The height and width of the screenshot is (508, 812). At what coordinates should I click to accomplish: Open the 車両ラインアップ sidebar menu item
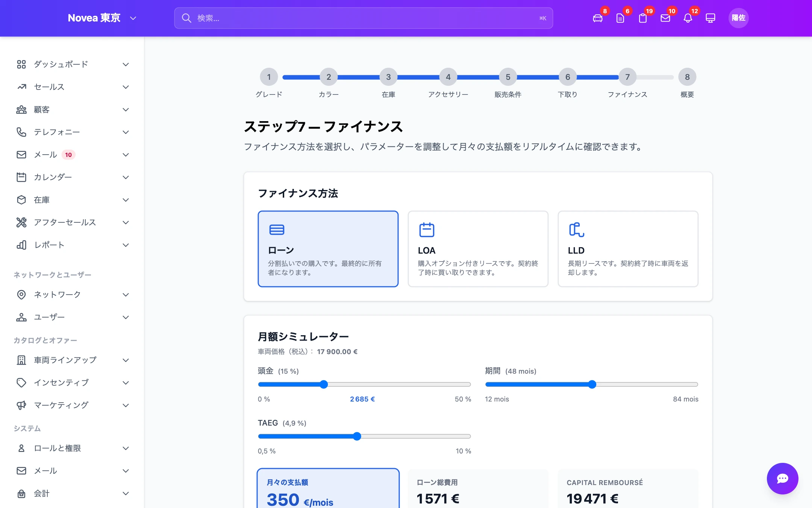(73, 360)
